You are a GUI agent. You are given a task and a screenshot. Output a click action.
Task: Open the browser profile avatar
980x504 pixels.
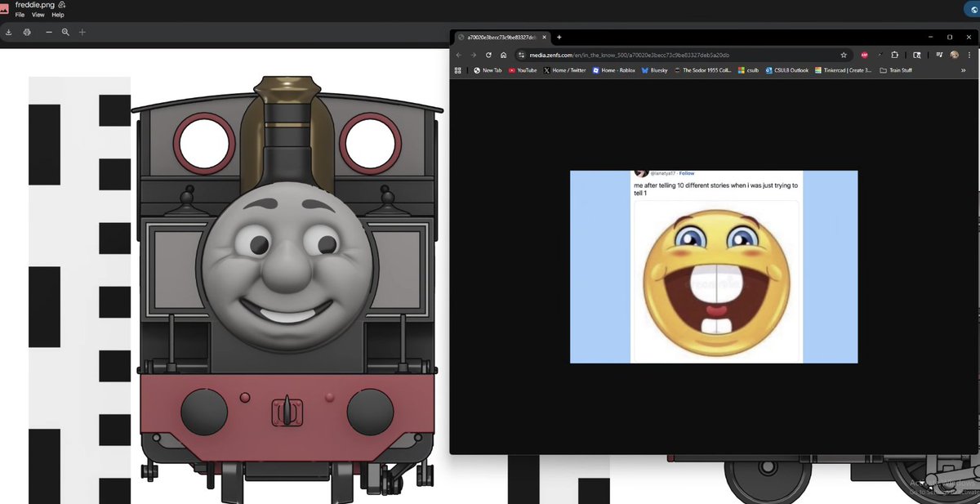[x=954, y=55]
